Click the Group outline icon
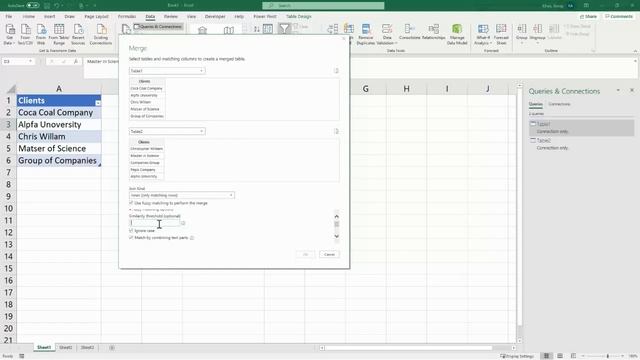The image size is (640, 360). (x=522, y=33)
